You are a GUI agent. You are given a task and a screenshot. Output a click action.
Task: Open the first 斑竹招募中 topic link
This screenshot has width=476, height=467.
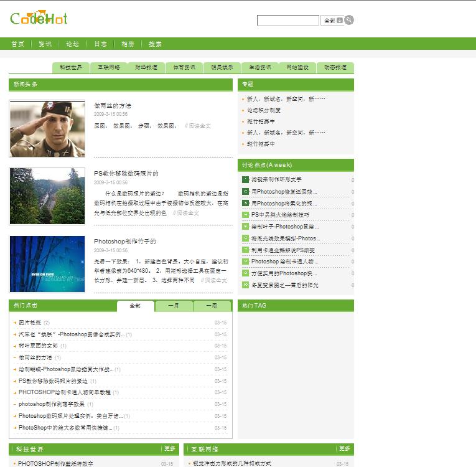point(261,121)
